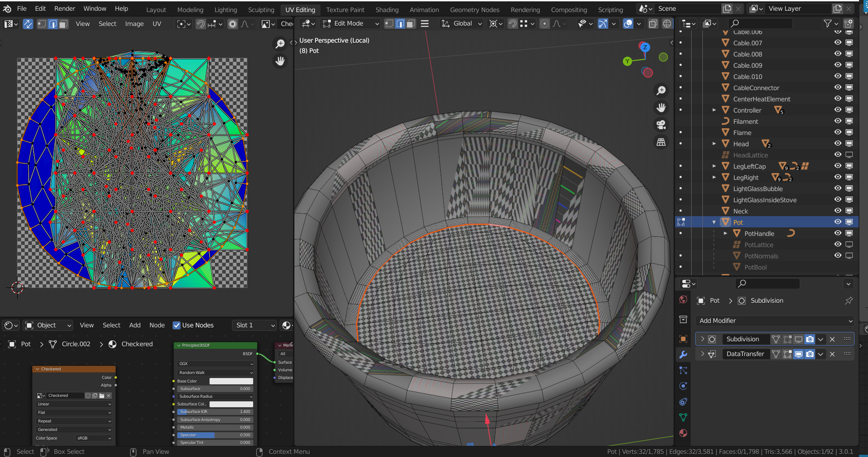Click the Physics properties tab icon
The width and height of the screenshot is (868, 457).
[x=683, y=386]
